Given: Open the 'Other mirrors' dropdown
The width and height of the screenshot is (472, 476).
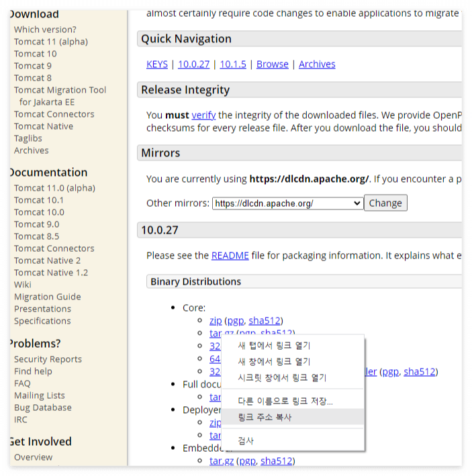Looking at the screenshot, I should point(287,203).
